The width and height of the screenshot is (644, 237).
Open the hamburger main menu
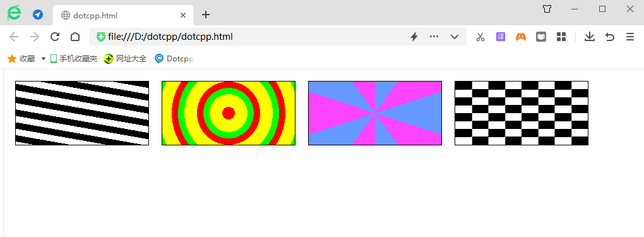[630, 37]
